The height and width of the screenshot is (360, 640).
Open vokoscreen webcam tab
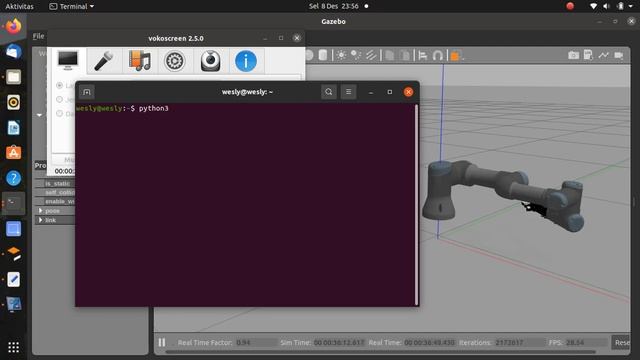(210, 61)
